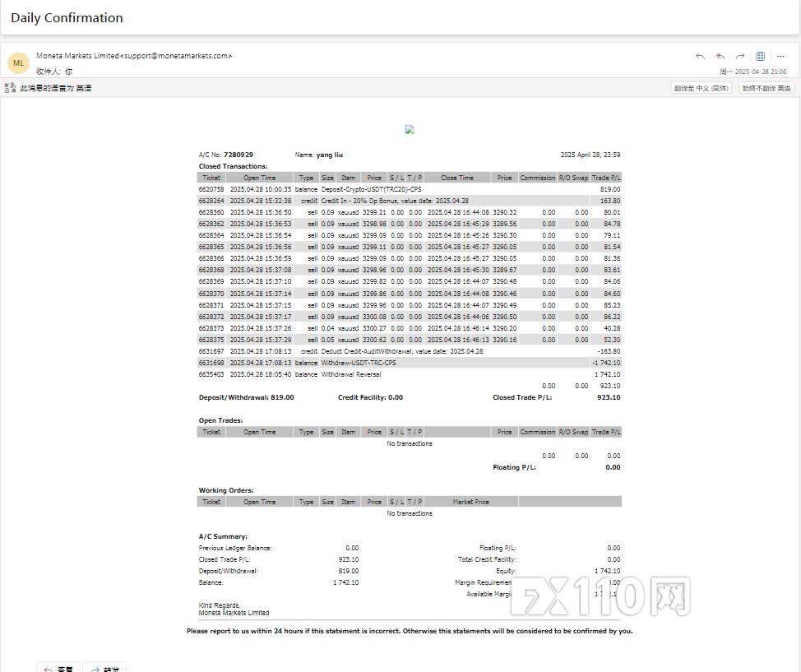
Task: Click the Please report to us within 24 hours notice
Action: click(410, 631)
